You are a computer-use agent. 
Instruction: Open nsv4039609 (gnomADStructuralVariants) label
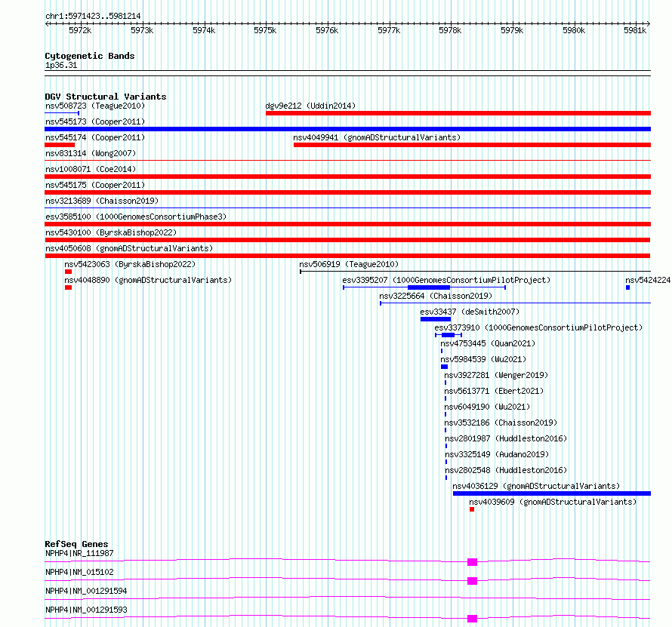[x=553, y=502]
